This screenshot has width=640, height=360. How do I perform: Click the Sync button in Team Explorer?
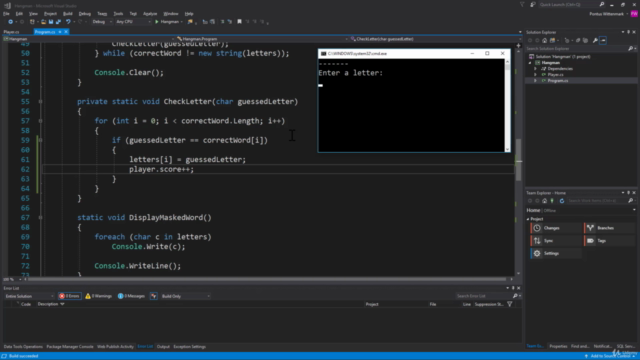pyautogui.click(x=556, y=241)
